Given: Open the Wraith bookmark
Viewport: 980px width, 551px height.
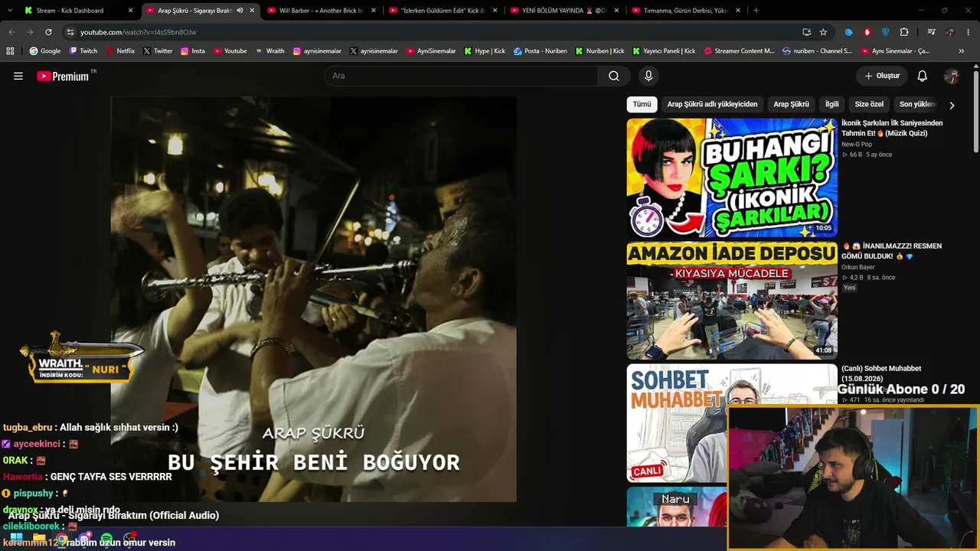Looking at the screenshot, I should [x=270, y=51].
